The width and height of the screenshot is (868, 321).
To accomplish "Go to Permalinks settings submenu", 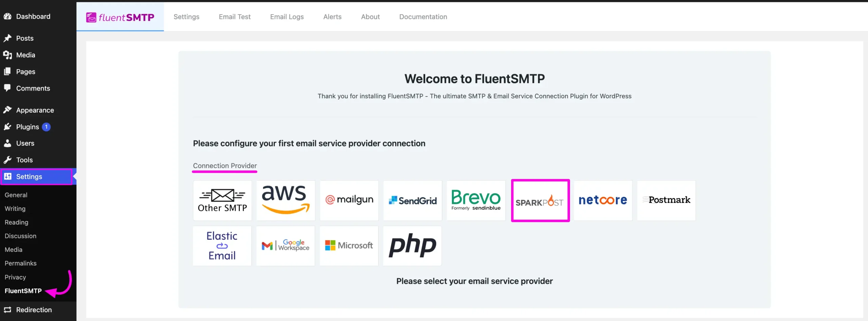I will (20, 263).
